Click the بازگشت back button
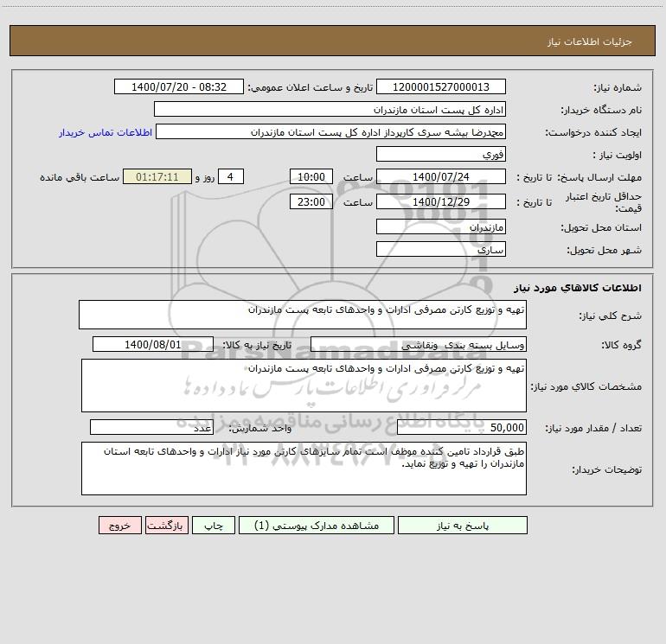Screen dimensions: 666x644 166,525
